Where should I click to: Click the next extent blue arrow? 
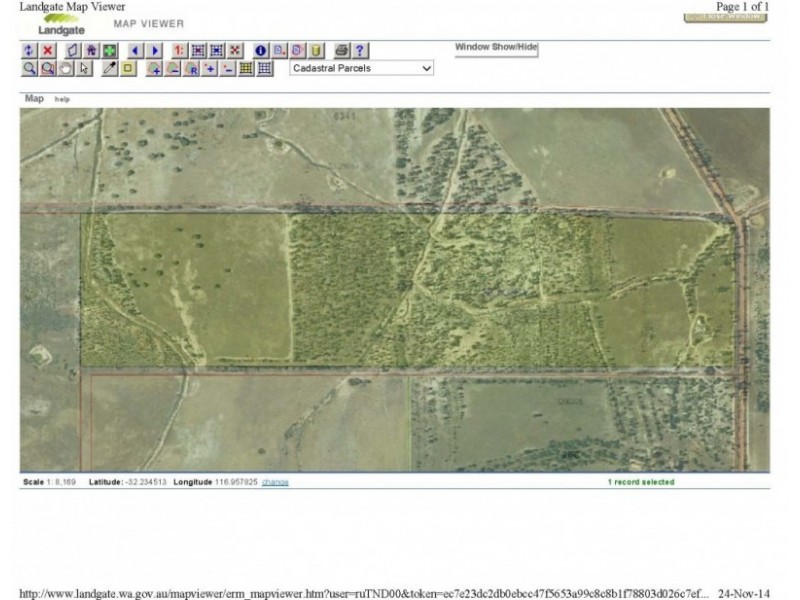155,50
